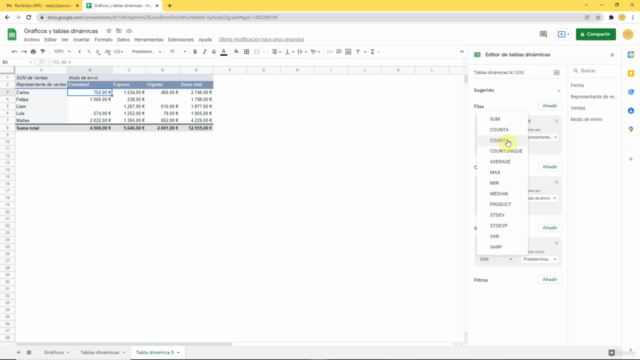640x360 pixels.
Task: Open the all sheets list
Action: 29,352
